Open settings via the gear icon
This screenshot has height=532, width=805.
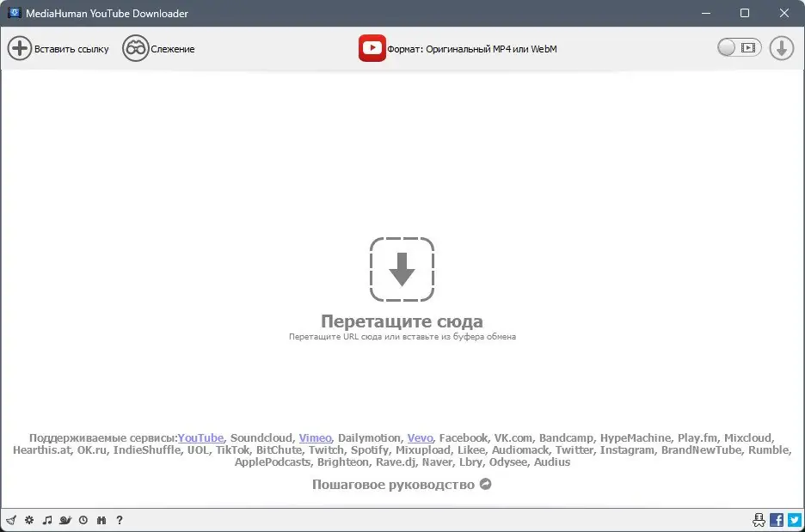28,520
